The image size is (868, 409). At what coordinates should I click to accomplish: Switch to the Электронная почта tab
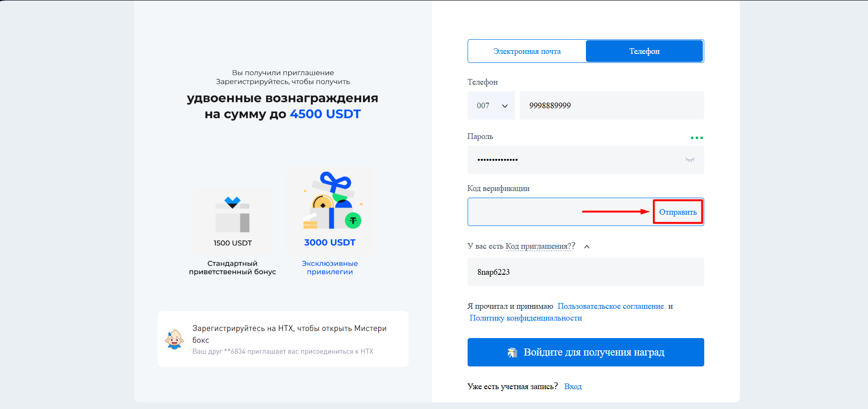(x=527, y=51)
